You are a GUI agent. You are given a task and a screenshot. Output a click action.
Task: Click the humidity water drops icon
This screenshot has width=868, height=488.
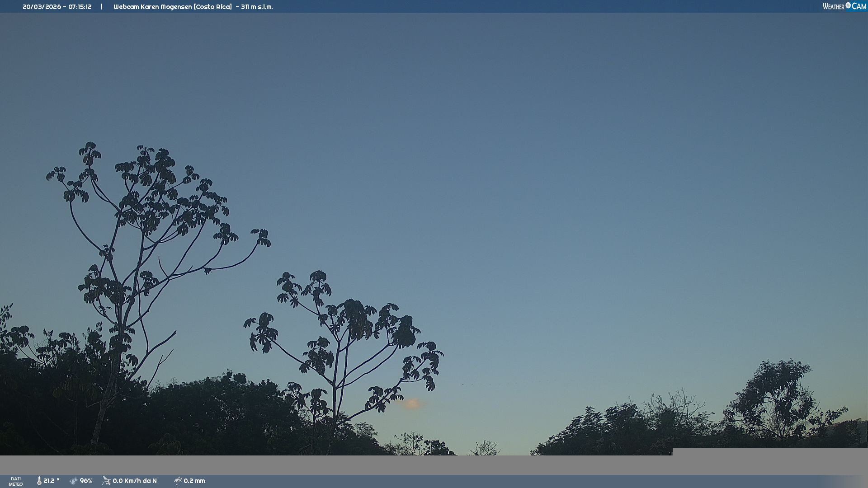point(74,481)
